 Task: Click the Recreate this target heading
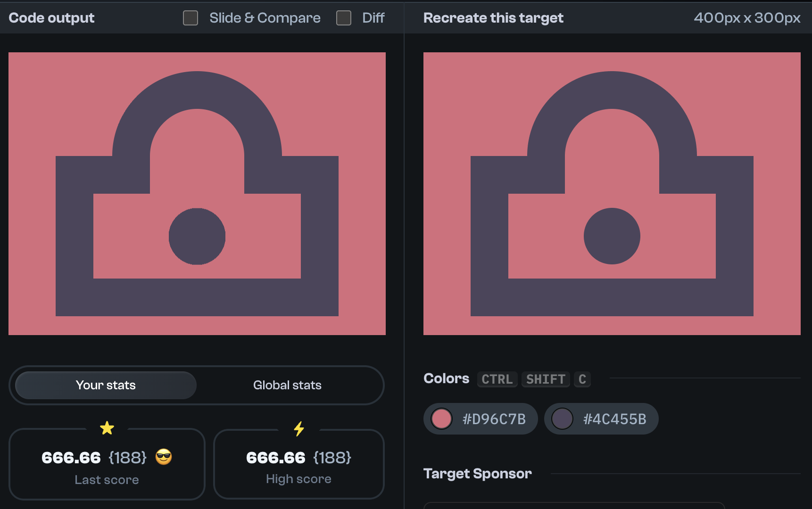[x=493, y=18]
